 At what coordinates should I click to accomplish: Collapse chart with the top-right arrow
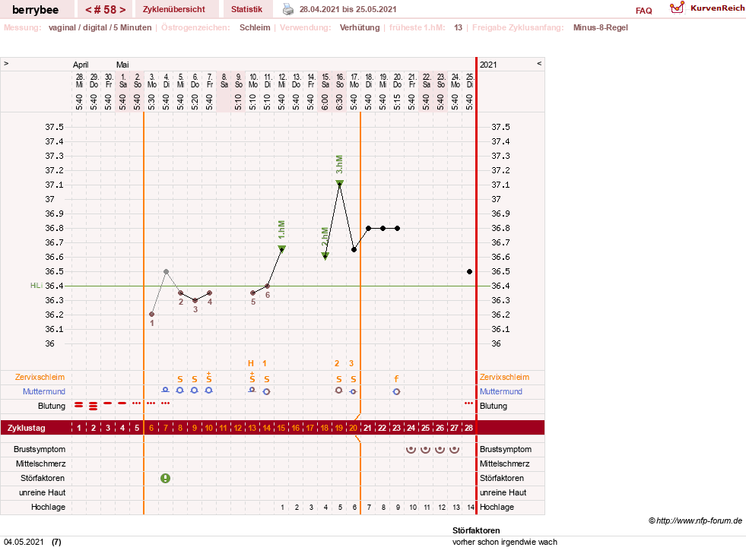point(539,63)
